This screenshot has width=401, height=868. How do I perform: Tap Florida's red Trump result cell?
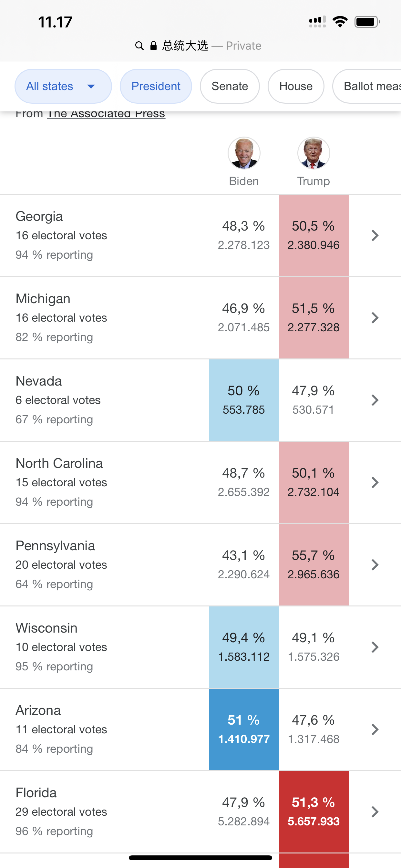coord(314,812)
